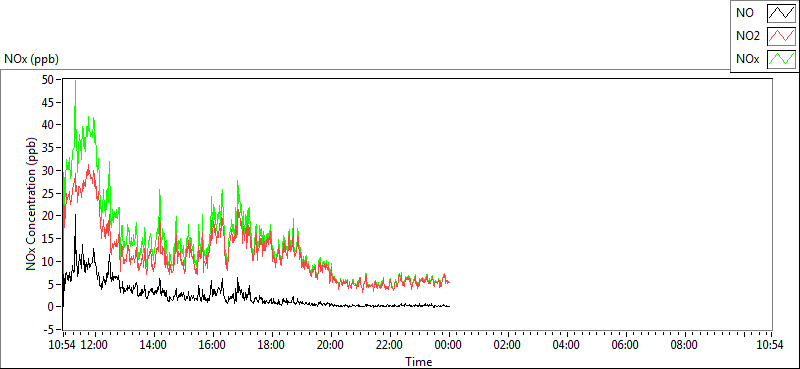Click the 00:00 time axis label

(449, 345)
